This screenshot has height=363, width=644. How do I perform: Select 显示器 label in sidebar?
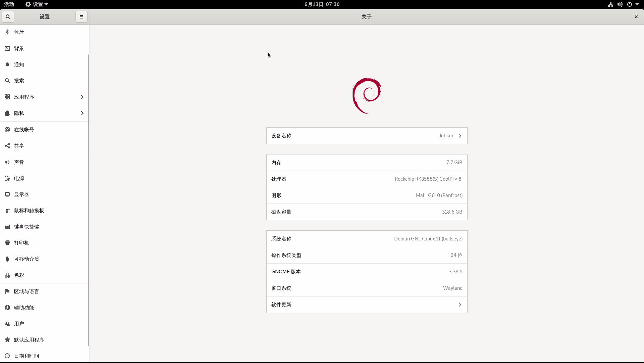point(21,194)
